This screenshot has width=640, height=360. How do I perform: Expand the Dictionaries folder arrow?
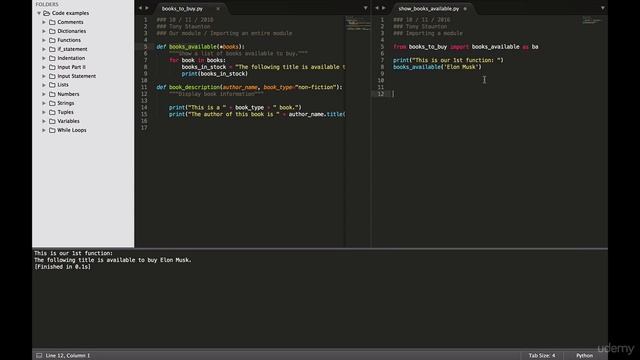click(x=44, y=31)
